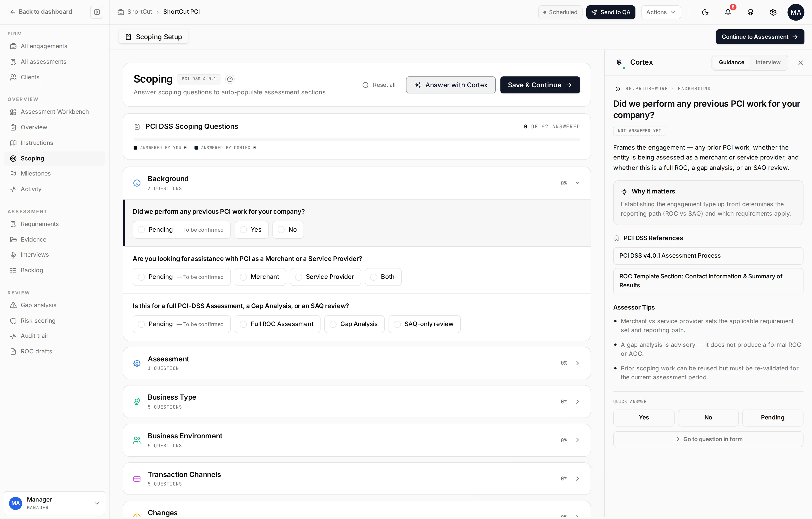This screenshot has width=812, height=519.
Task: Close the Cortex guidance panel
Action: 800,63
